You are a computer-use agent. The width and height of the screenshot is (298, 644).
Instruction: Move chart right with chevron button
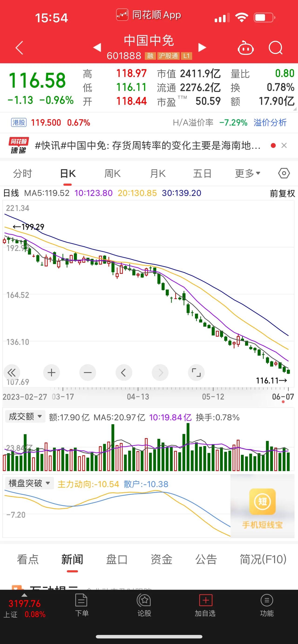coord(160,373)
